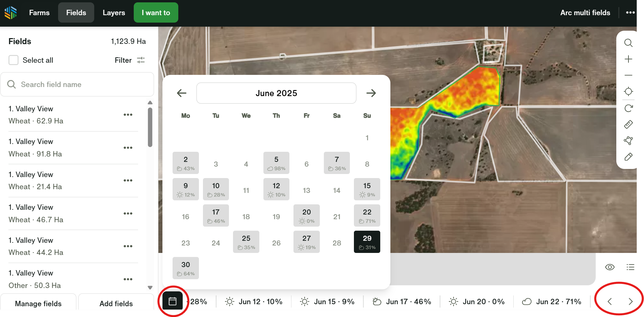Switch to the Layers tab
Screen dimensions: 644x317
click(x=114, y=13)
